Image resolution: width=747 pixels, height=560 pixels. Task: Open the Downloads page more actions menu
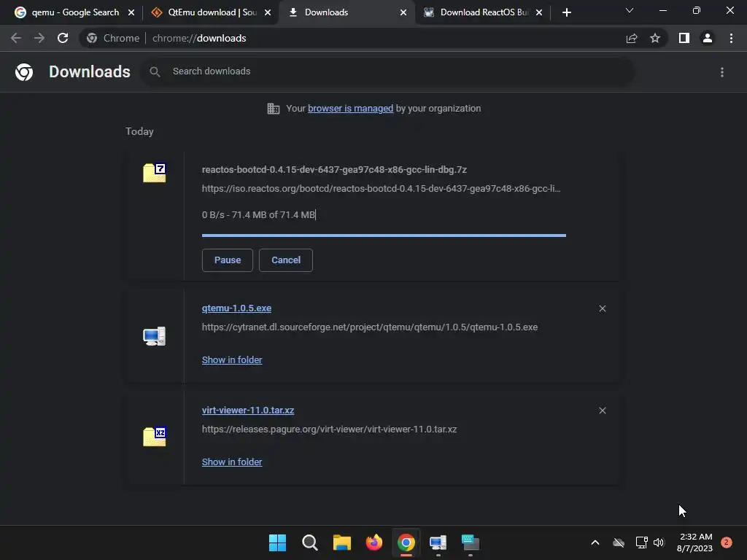click(722, 72)
